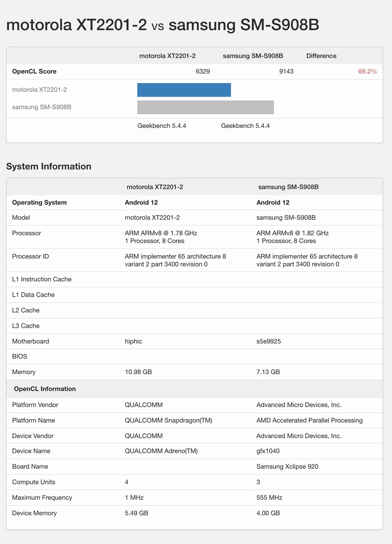Select the gfx1040 device name value
Screen dimensions: 392x544
point(268,451)
